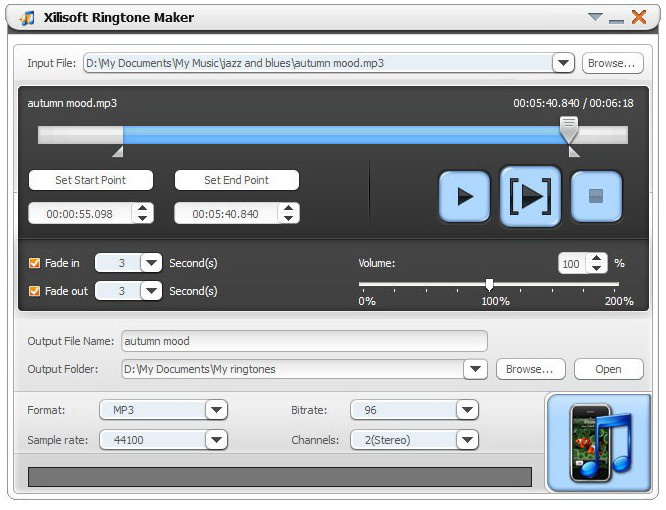Open the Sample rate dropdown showing 44100
The width and height of the screenshot is (666, 510).
[216, 440]
